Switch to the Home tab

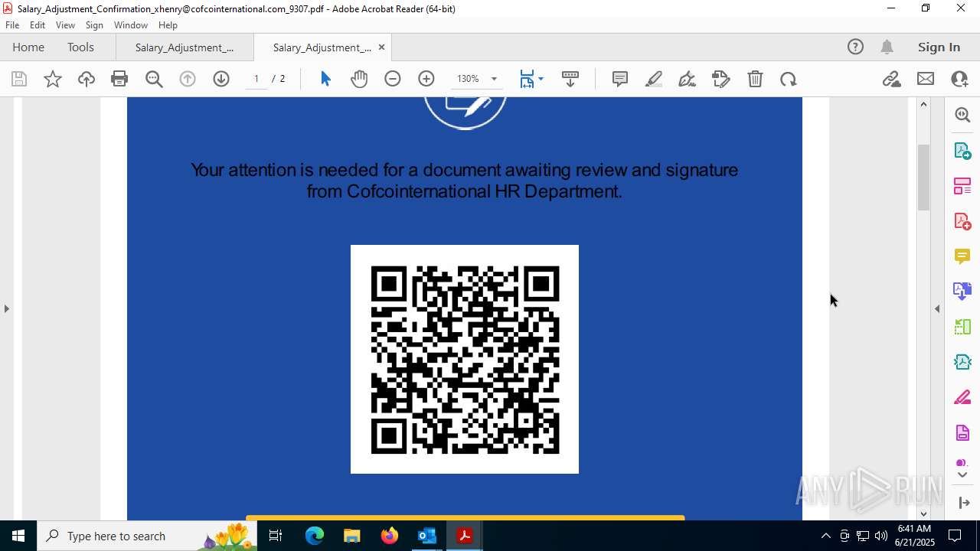tap(28, 47)
